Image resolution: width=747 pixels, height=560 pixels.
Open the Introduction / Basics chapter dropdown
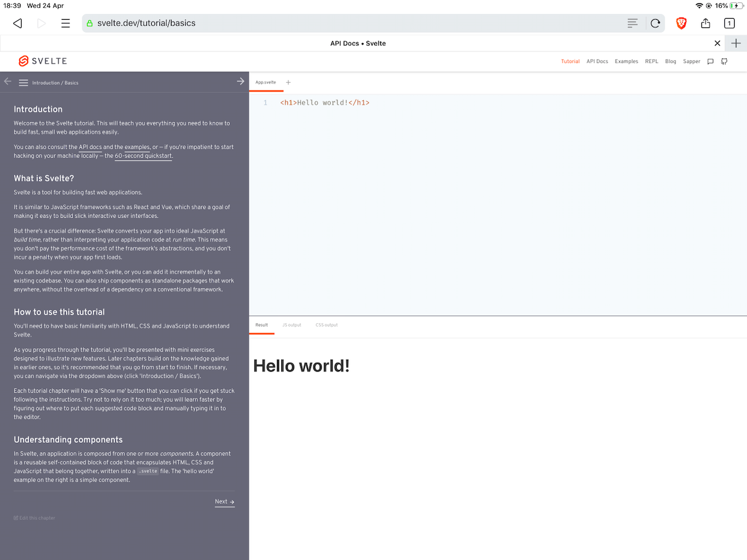pyautogui.click(x=55, y=82)
